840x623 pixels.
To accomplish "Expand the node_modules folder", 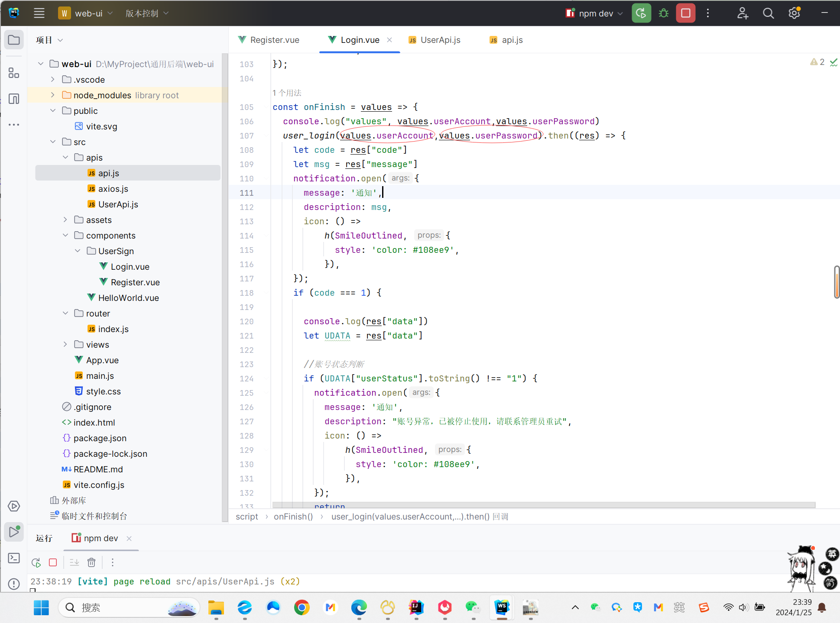I will pyautogui.click(x=53, y=95).
